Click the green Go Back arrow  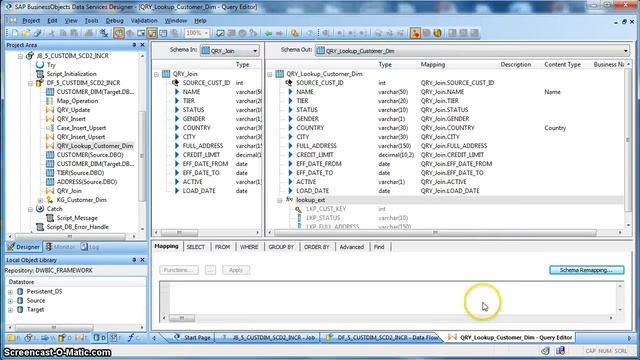(269, 33)
